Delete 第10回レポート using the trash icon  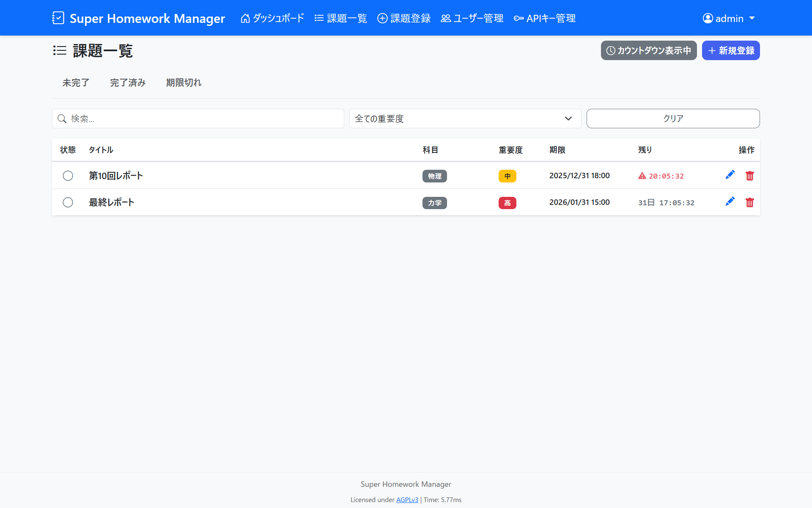(749, 176)
